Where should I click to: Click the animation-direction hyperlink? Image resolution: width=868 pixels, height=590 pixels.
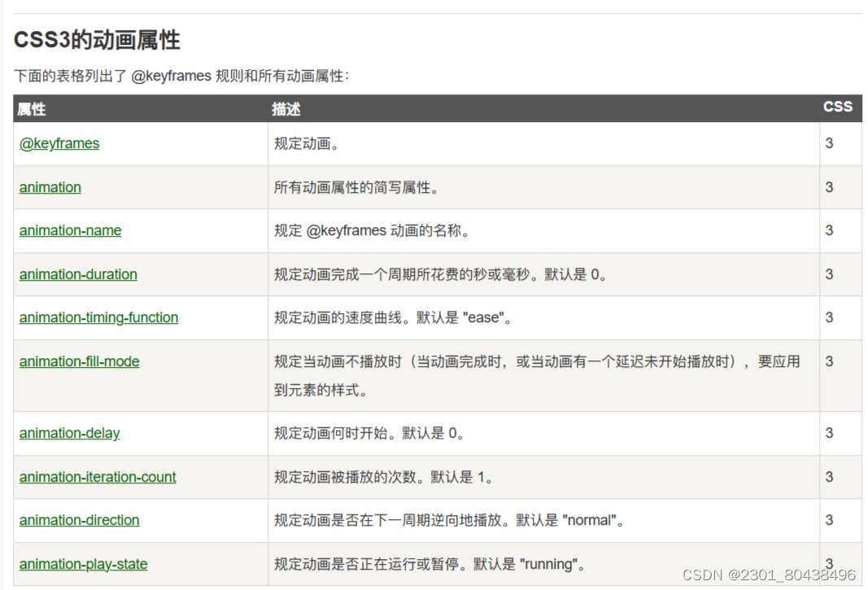pos(79,520)
